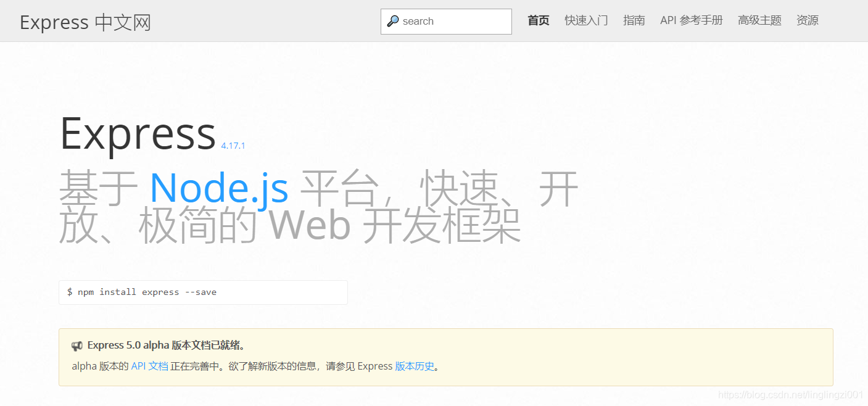Screen dimensions: 868x406
Task: Open the 快速入门 menu
Action: (586, 20)
